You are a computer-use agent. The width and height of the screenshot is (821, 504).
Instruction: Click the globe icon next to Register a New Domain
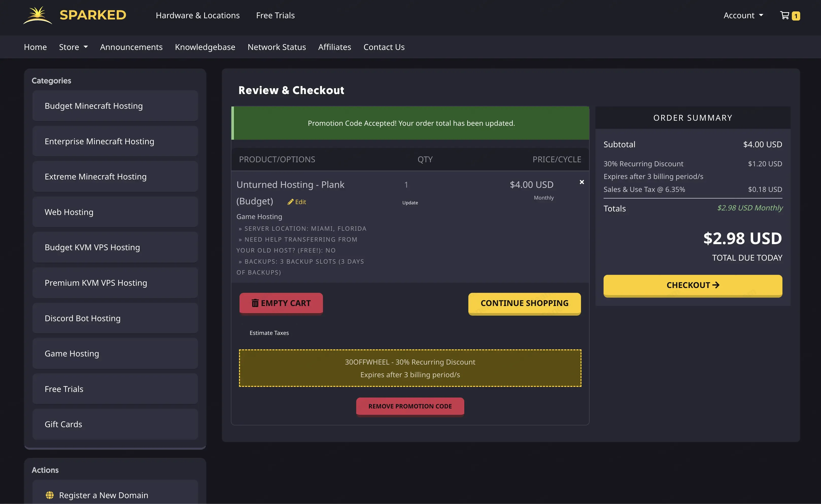[x=50, y=495]
